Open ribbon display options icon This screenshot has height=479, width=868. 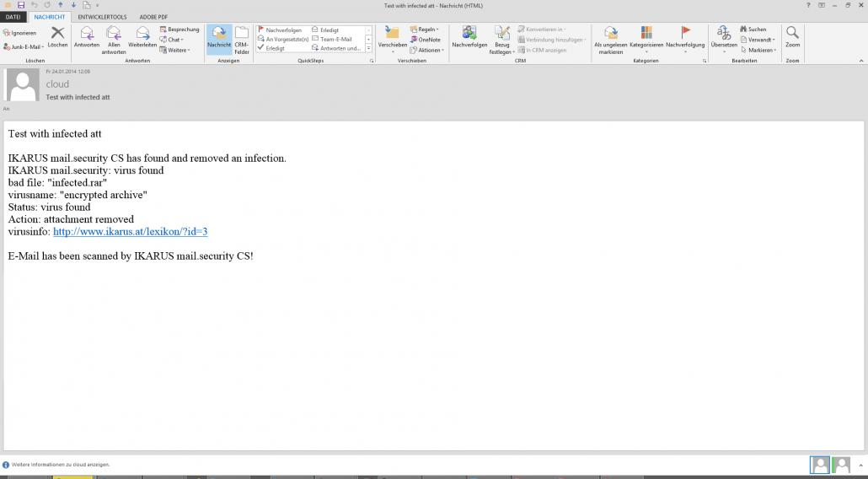pyautogui.click(x=822, y=6)
